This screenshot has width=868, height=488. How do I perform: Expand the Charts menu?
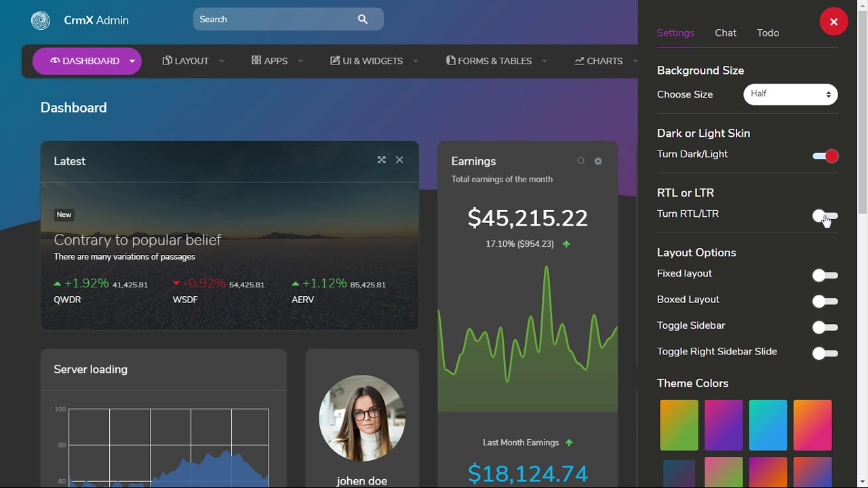tap(606, 61)
